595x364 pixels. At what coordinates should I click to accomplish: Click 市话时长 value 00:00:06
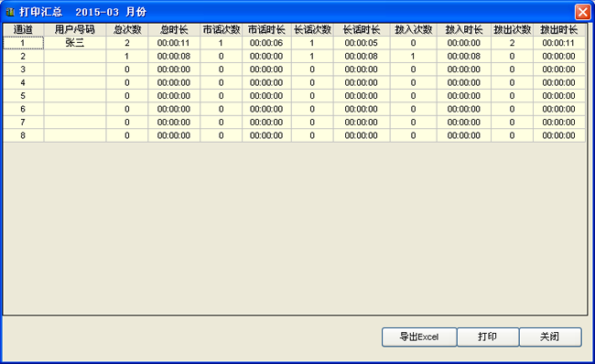click(266, 43)
